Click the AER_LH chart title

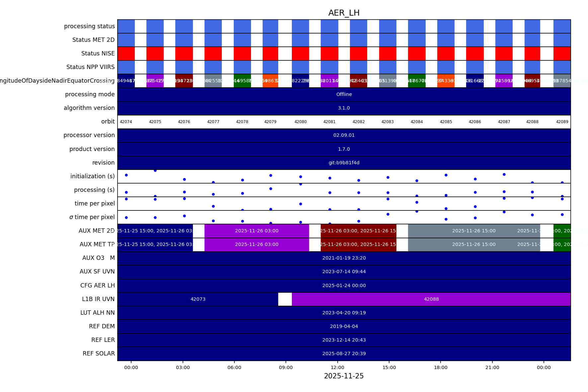coord(344,13)
